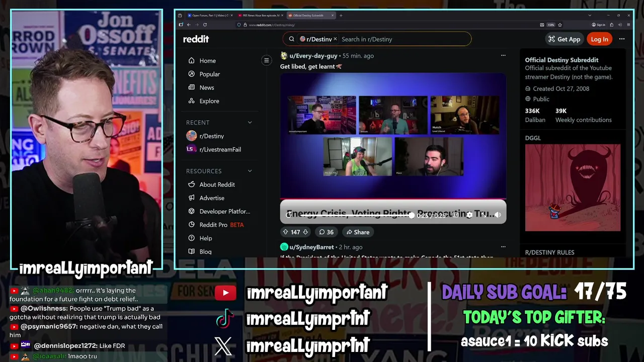Open the Reddit logo home link
Screen dimensions: 644x362
[x=196, y=39]
